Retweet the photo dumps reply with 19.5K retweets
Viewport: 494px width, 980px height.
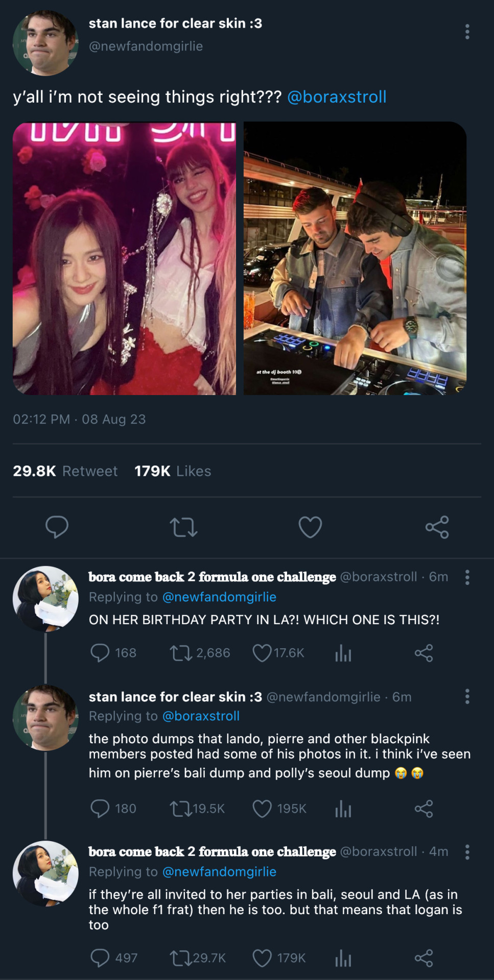coord(180,808)
